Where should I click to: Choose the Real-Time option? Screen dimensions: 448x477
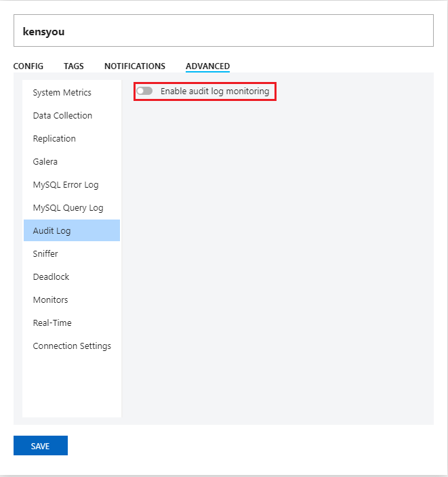pyautogui.click(x=72, y=323)
